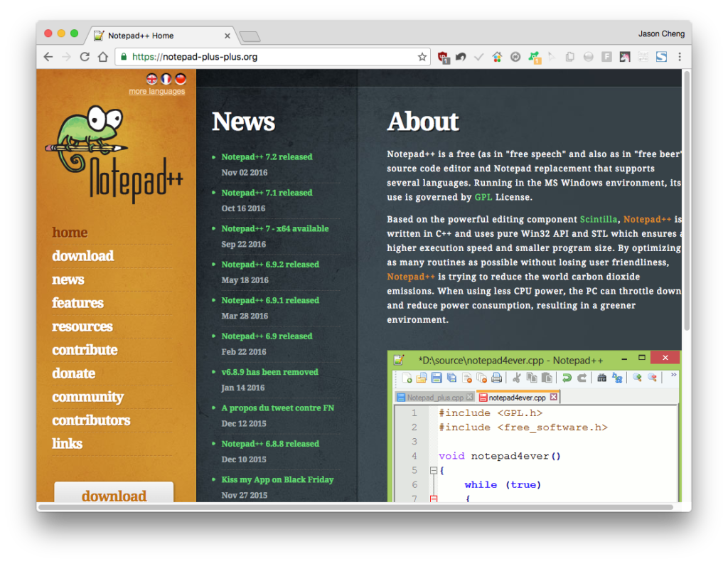Focus the address bar showing notepad-plus-plus.org
728x564 pixels.
point(274,57)
